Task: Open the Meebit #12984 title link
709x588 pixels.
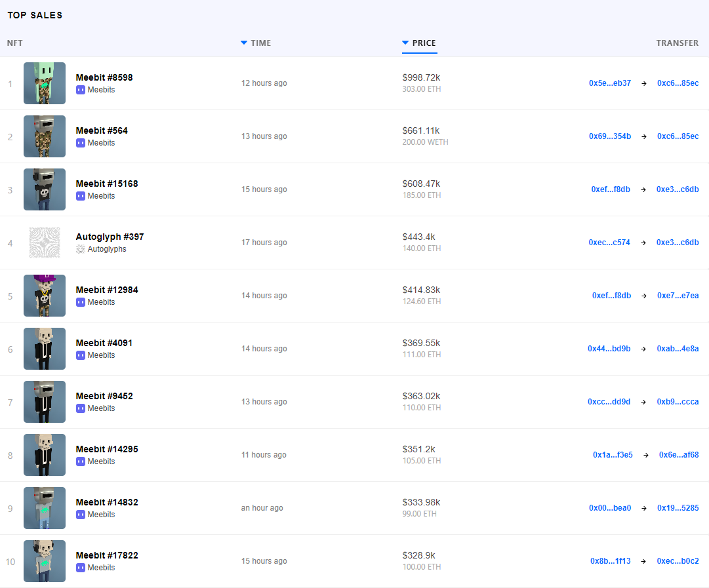Action: [x=107, y=290]
